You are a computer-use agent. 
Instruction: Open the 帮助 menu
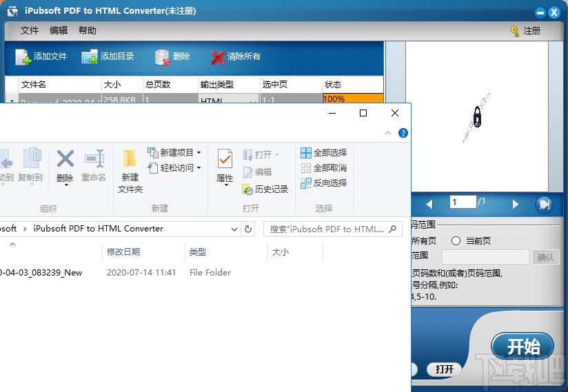88,30
